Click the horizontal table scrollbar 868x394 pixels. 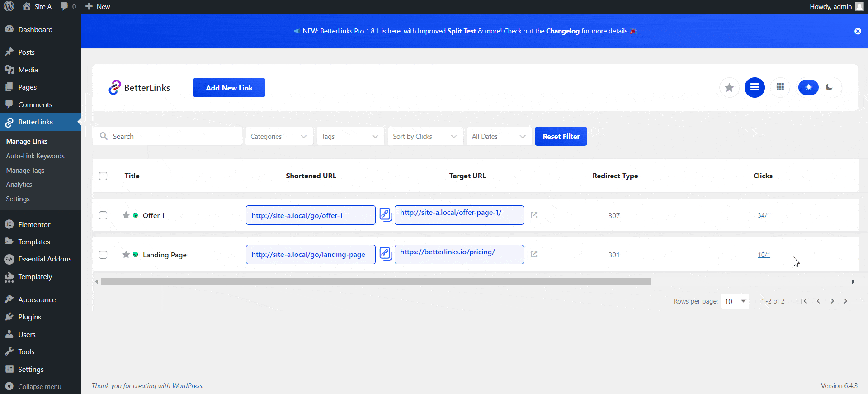376,282
